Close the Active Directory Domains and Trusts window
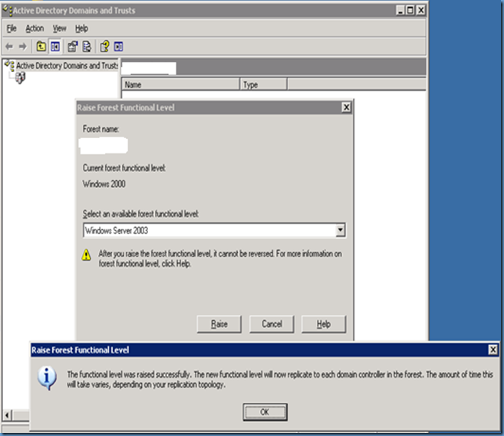This screenshot has width=504, height=436. pyautogui.click(x=420, y=11)
